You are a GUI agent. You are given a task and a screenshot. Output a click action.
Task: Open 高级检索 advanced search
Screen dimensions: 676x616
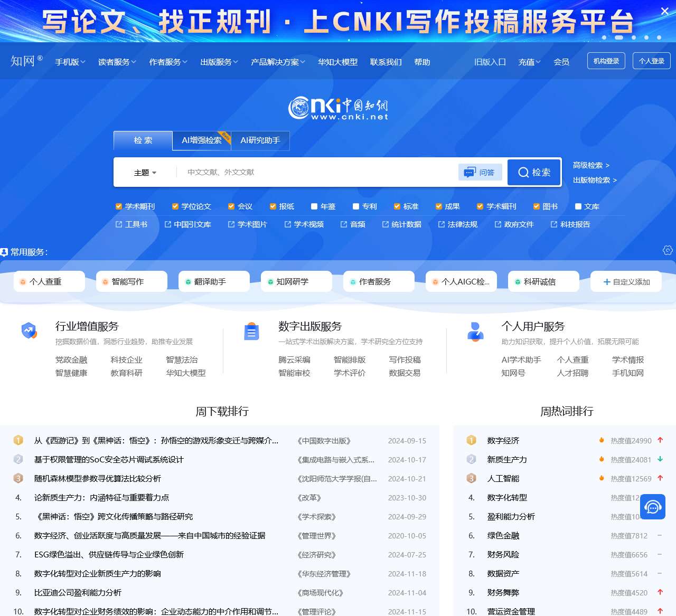point(588,165)
